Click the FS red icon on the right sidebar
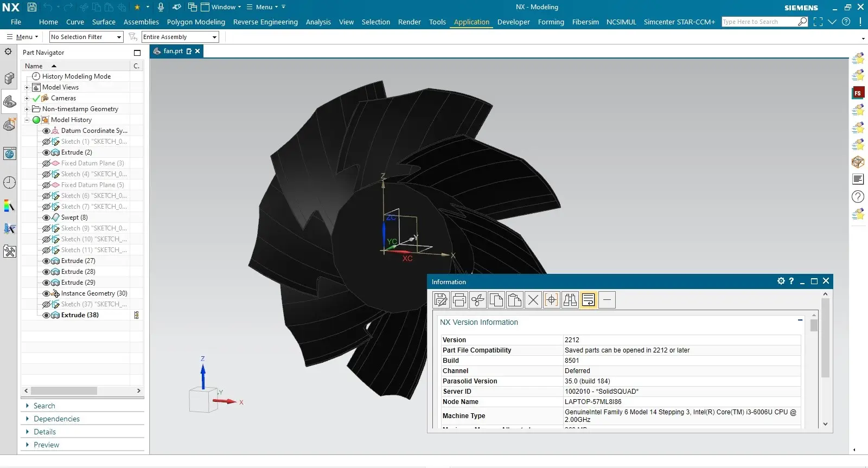The height and width of the screenshot is (468, 868). click(x=858, y=93)
